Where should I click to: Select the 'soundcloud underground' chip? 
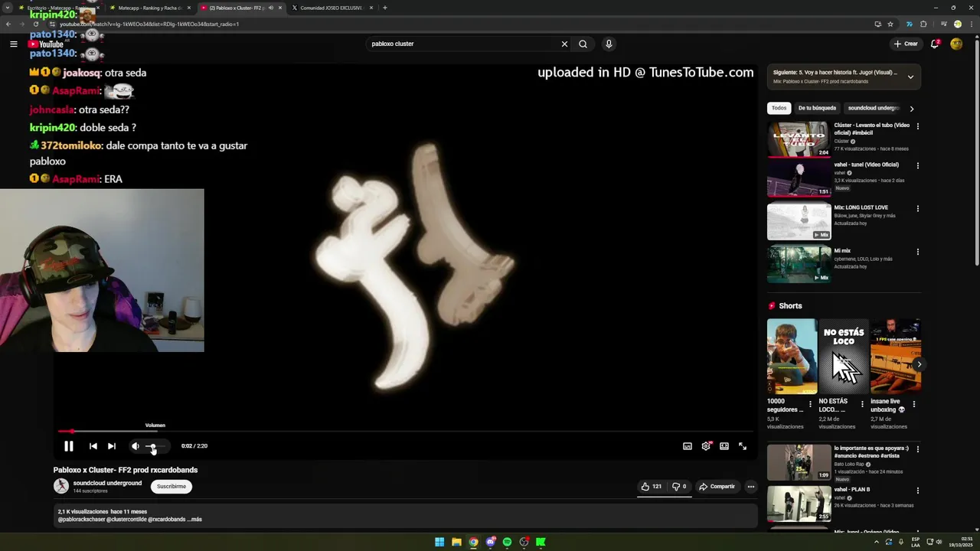pos(873,108)
